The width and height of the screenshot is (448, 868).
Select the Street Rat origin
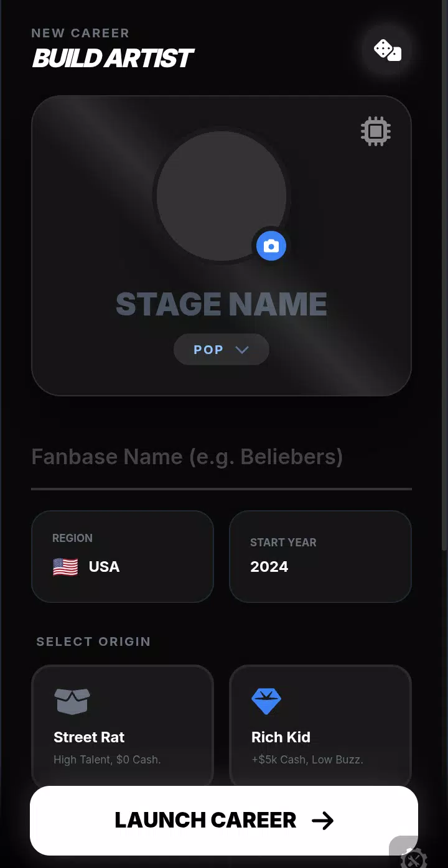pyautogui.click(x=123, y=726)
